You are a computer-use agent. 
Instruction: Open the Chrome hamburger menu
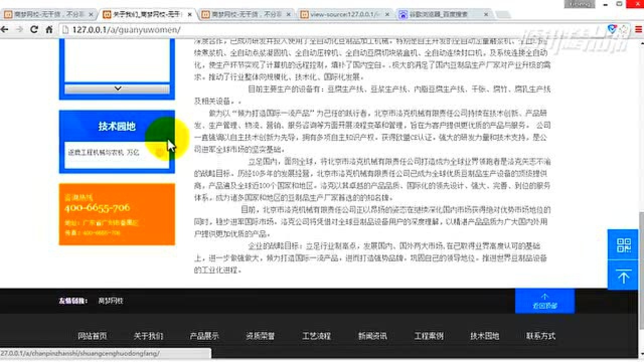[x=639, y=29]
